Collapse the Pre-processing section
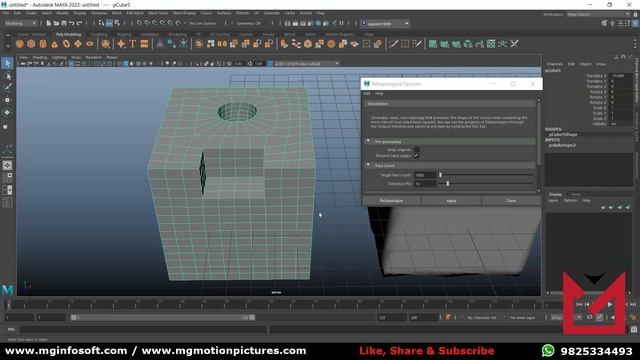This screenshot has height=360, width=640. (369, 141)
